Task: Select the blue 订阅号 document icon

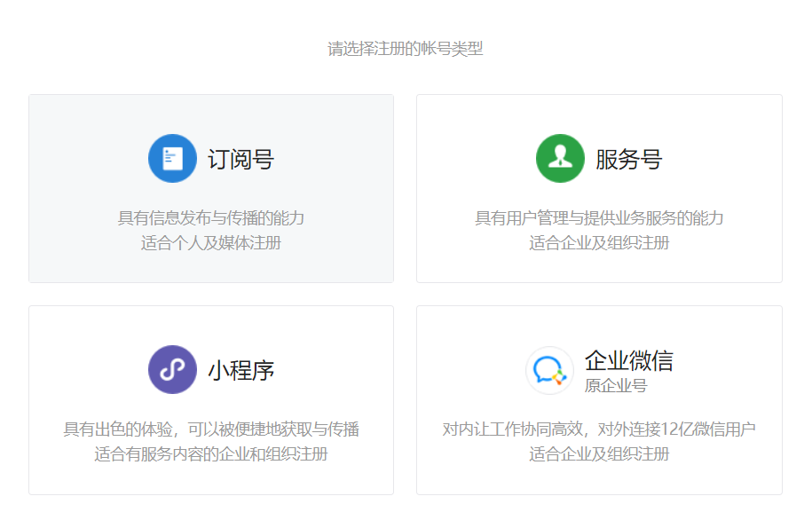Action: click(172, 158)
